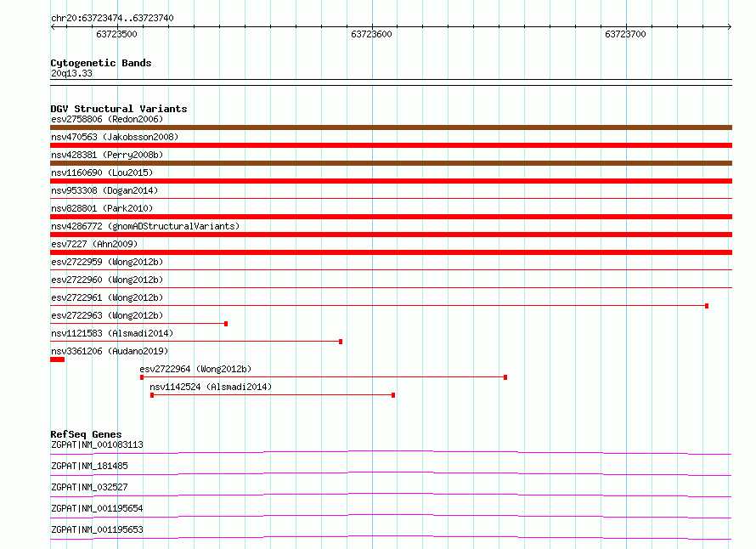Click the end marker of esv2722964 line
Viewport: 756px width, 549px height.
point(505,377)
